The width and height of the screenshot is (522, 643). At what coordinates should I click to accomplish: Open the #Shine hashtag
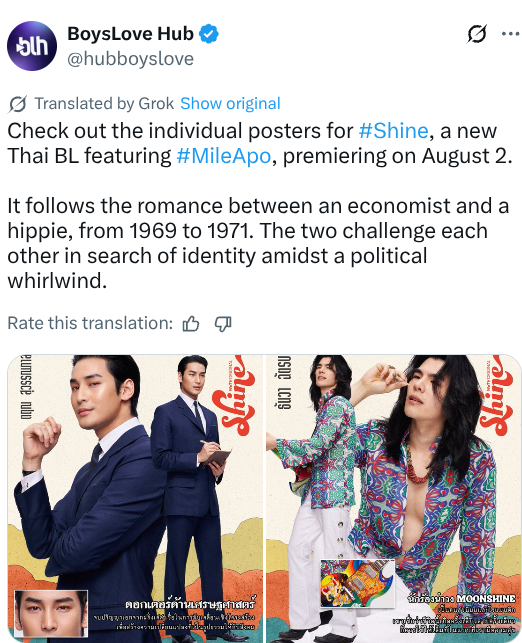coord(394,131)
